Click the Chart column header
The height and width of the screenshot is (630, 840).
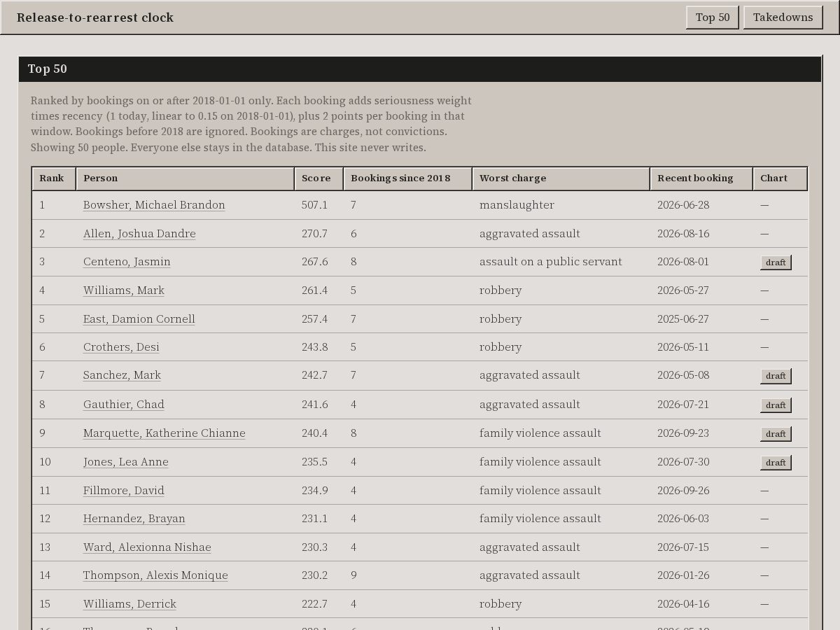click(780, 178)
